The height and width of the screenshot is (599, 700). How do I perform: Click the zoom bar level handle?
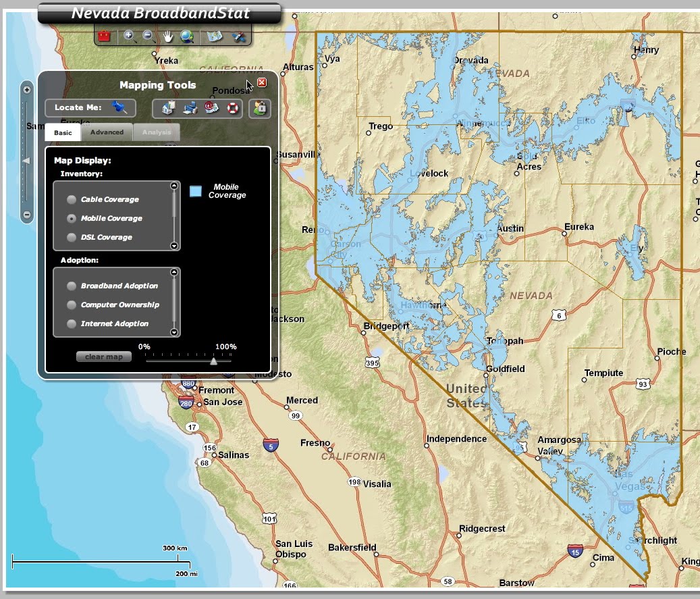point(26,160)
